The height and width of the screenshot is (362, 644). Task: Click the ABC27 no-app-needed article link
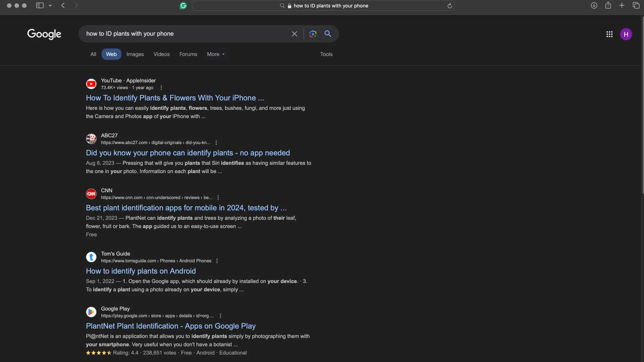point(188,153)
